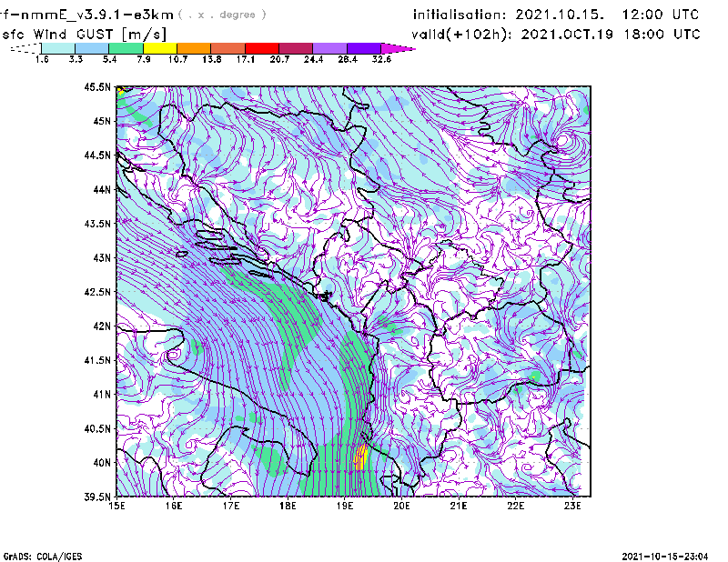Click the light blue 3.3–5.4 legend swatch

[92, 48]
